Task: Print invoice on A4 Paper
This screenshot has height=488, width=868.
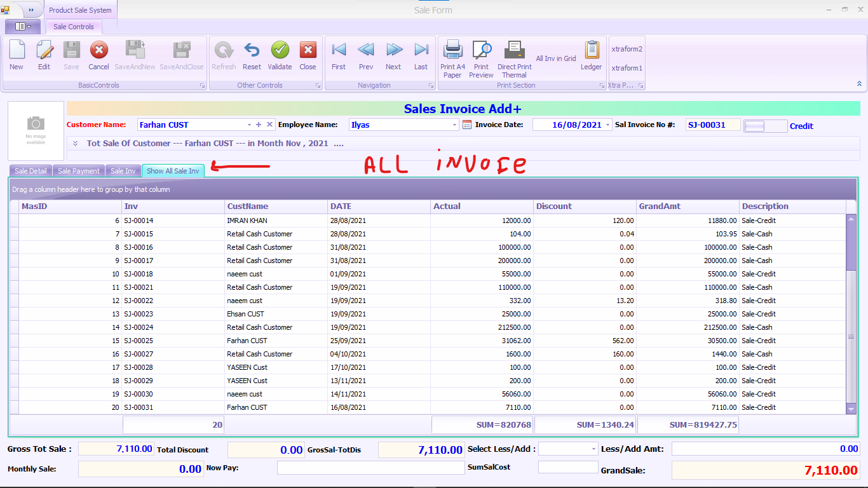Action: click(452, 59)
